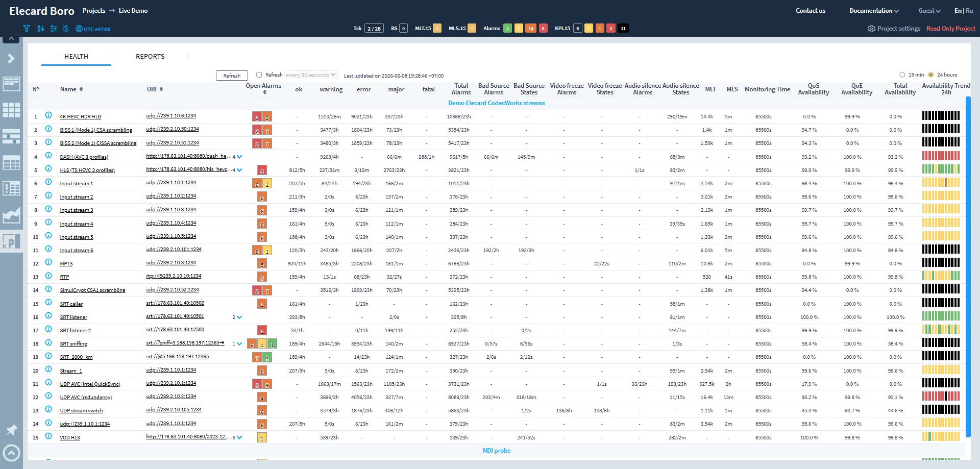Open the third sidebar layout icon with bars
The image size is (980, 469).
click(x=11, y=136)
